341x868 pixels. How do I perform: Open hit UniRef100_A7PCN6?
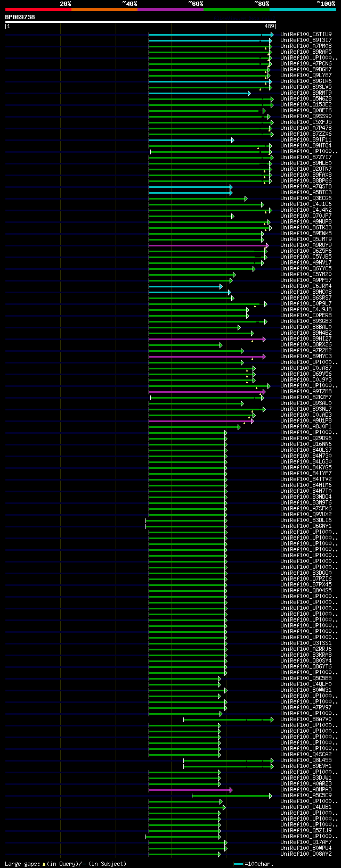[x=306, y=64]
